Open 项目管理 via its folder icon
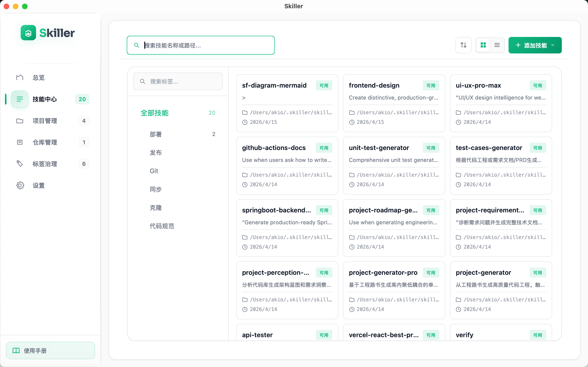The height and width of the screenshot is (367, 588). coord(20,121)
